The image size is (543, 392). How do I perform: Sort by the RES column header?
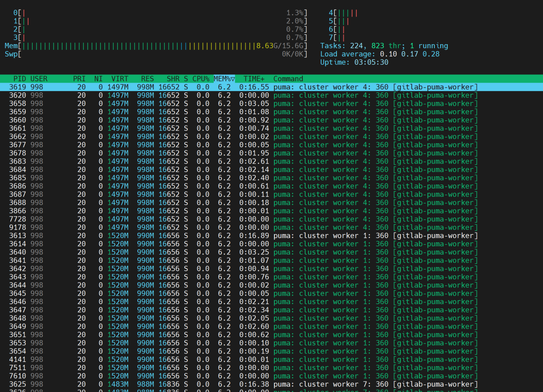point(147,79)
